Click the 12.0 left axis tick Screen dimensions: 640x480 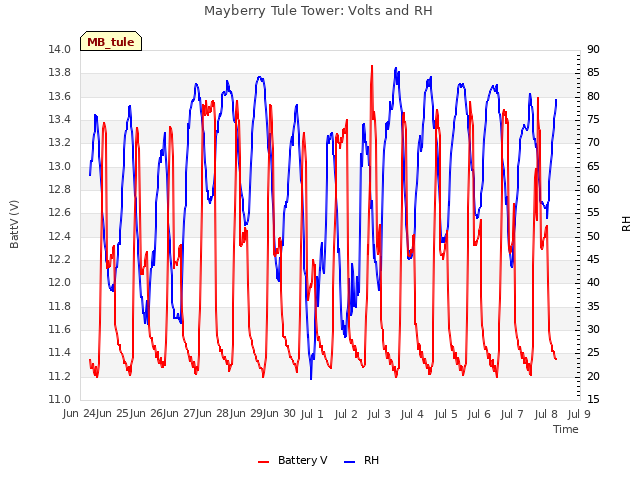click(60, 283)
